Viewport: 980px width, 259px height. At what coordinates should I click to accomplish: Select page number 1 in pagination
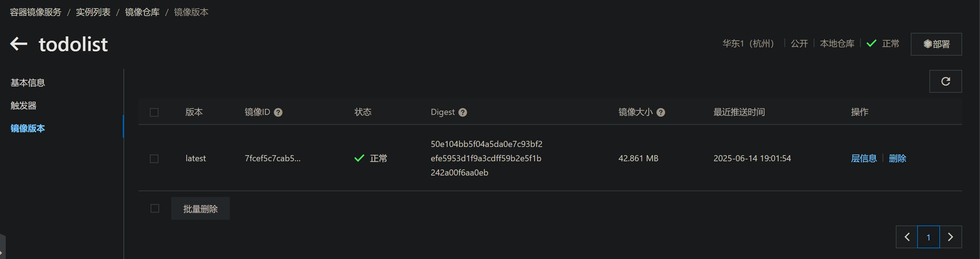pos(929,237)
